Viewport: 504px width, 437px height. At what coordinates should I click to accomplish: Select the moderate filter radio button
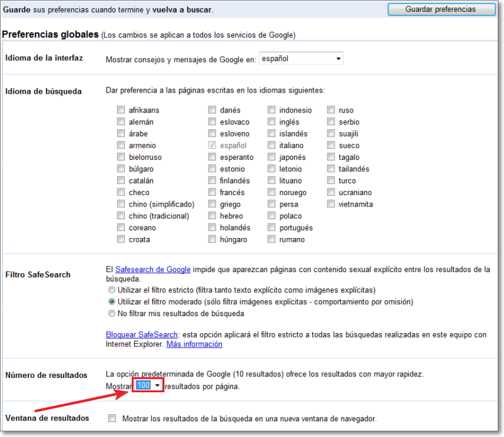[112, 302]
